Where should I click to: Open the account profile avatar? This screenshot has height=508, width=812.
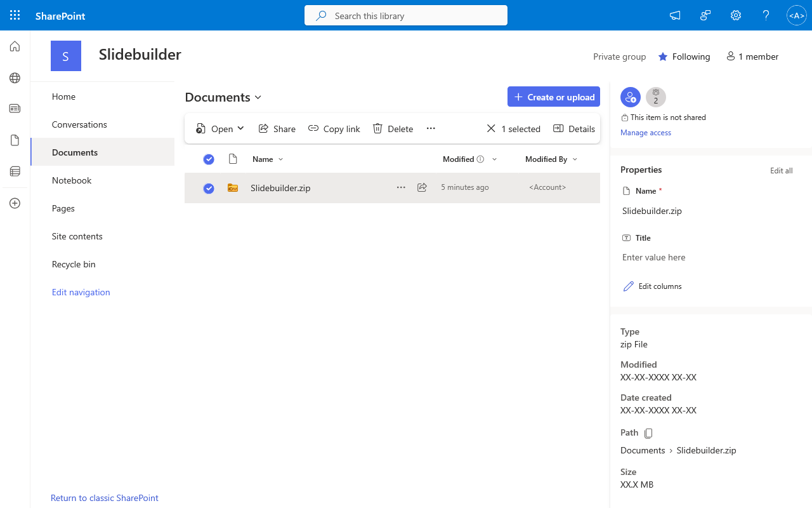coord(796,15)
